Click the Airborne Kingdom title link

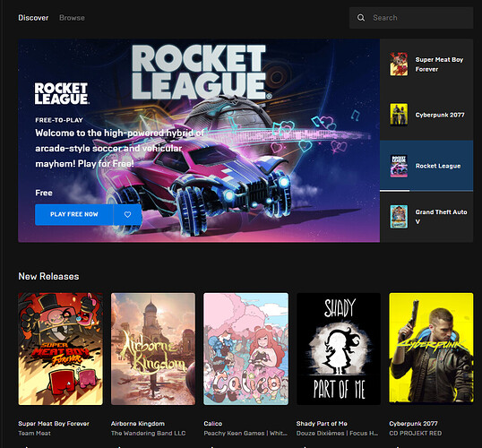(138, 424)
